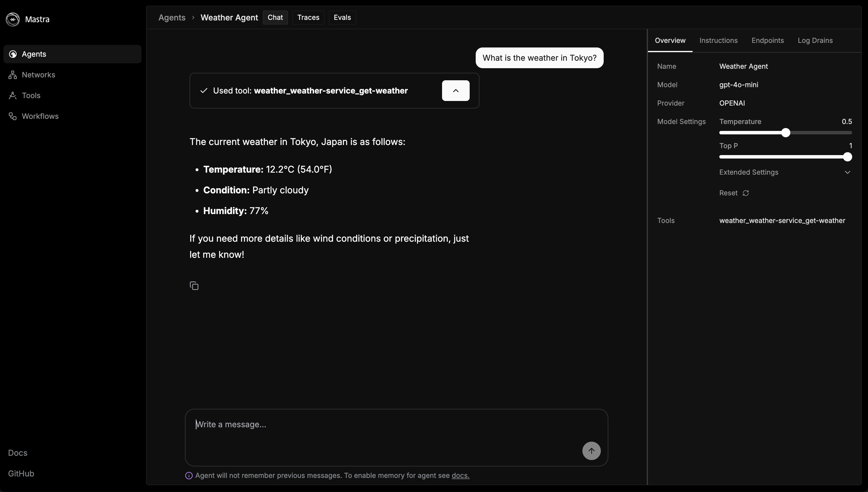The height and width of the screenshot is (492, 868).
Task: Open the Instructions tab
Action: coord(718,41)
